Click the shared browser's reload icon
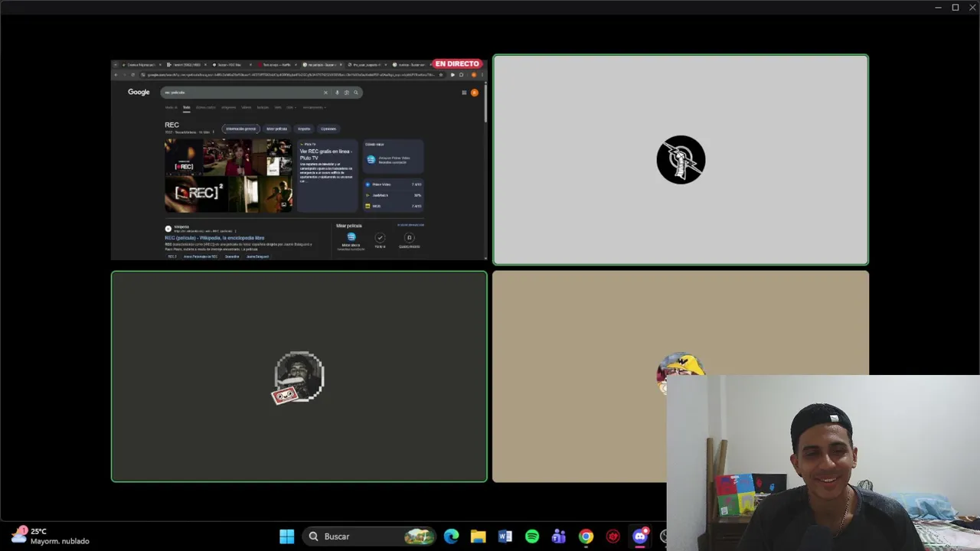This screenshot has width=980, height=551. (x=132, y=74)
